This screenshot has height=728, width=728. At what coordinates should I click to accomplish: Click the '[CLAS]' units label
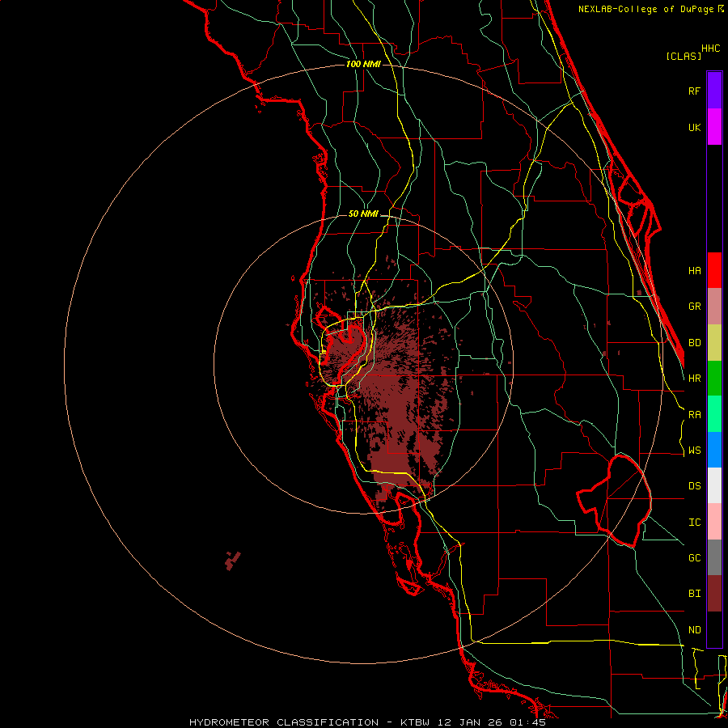(684, 56)
